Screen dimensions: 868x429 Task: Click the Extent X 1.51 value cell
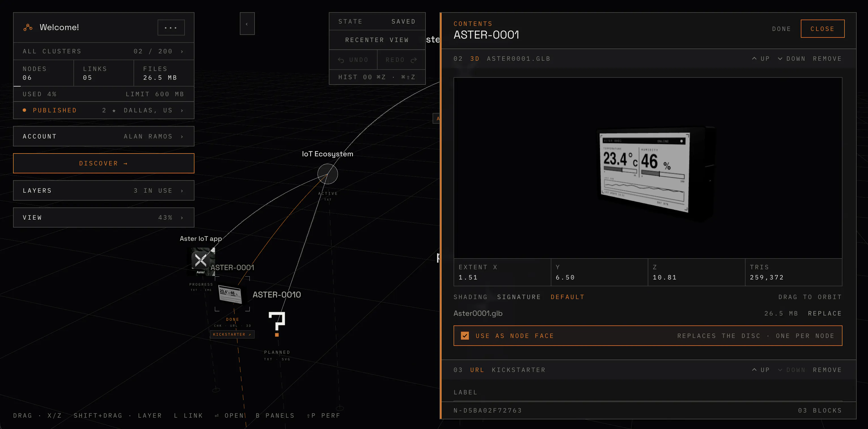coord(502,272)
